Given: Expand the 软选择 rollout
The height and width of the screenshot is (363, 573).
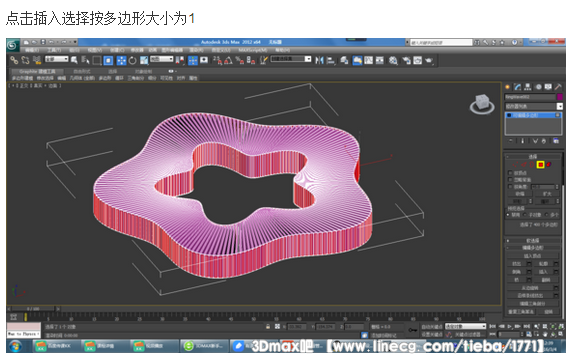Looking at the screenshot, I should [x=533, y=240].
